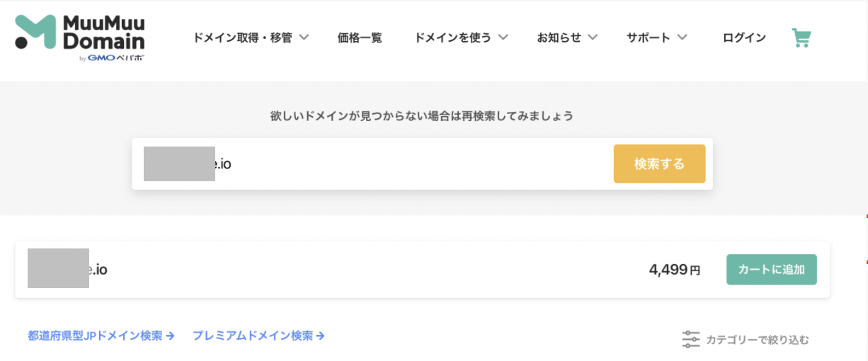Add the .io domain with カートに追加
868x361 pixels.
tap(771, 270)
